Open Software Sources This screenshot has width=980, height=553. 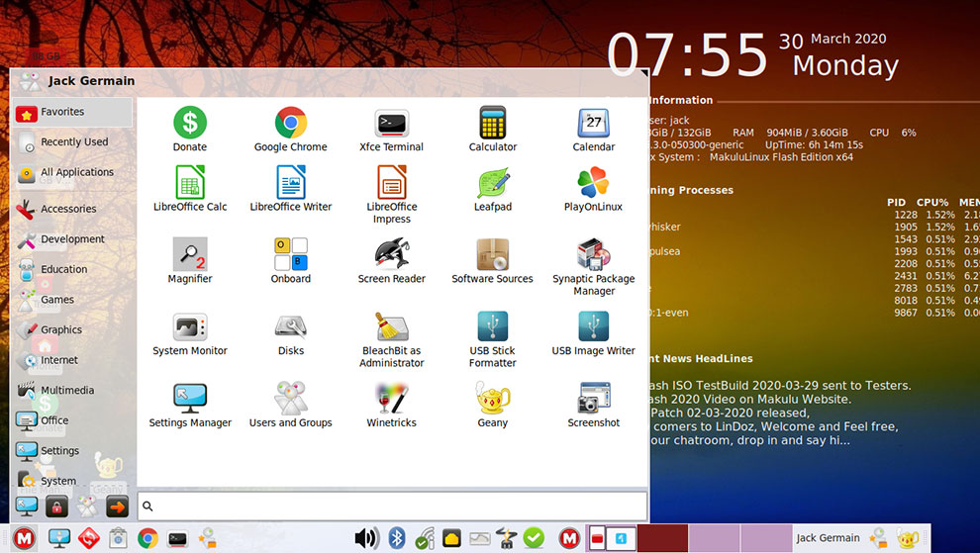pos(493,261)
